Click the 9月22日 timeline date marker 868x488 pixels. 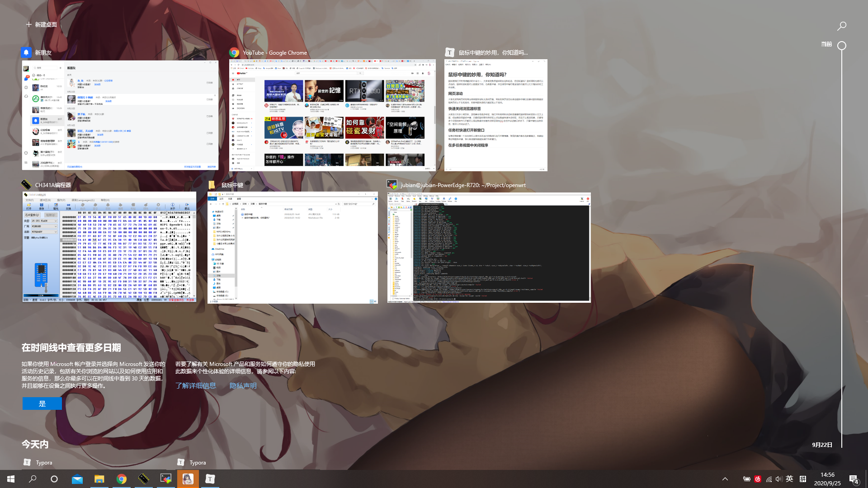[822, 445]
